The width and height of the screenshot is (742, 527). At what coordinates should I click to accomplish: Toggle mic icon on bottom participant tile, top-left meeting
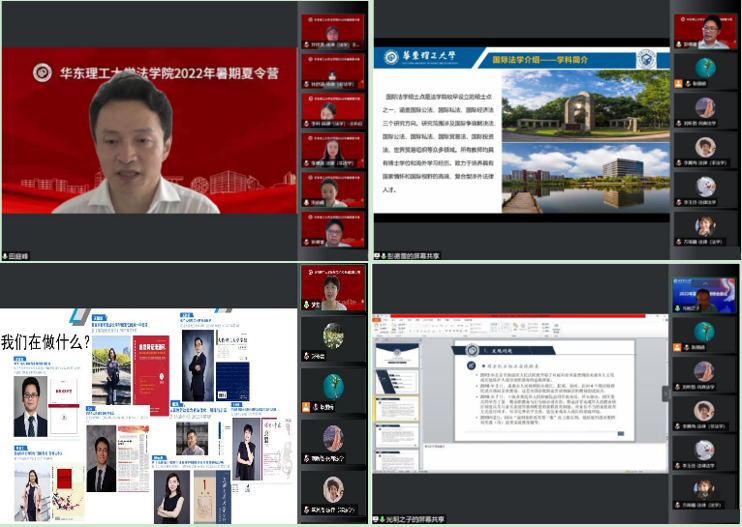click(x=306, y=242)
